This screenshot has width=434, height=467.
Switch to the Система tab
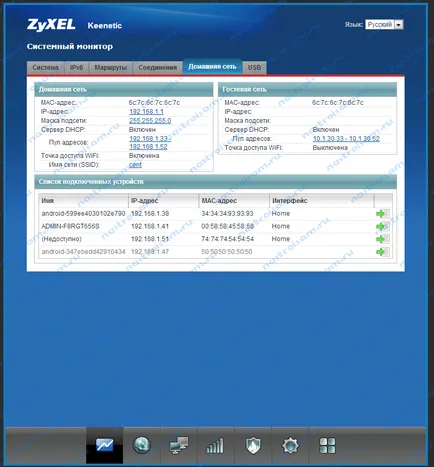point(46,67)
